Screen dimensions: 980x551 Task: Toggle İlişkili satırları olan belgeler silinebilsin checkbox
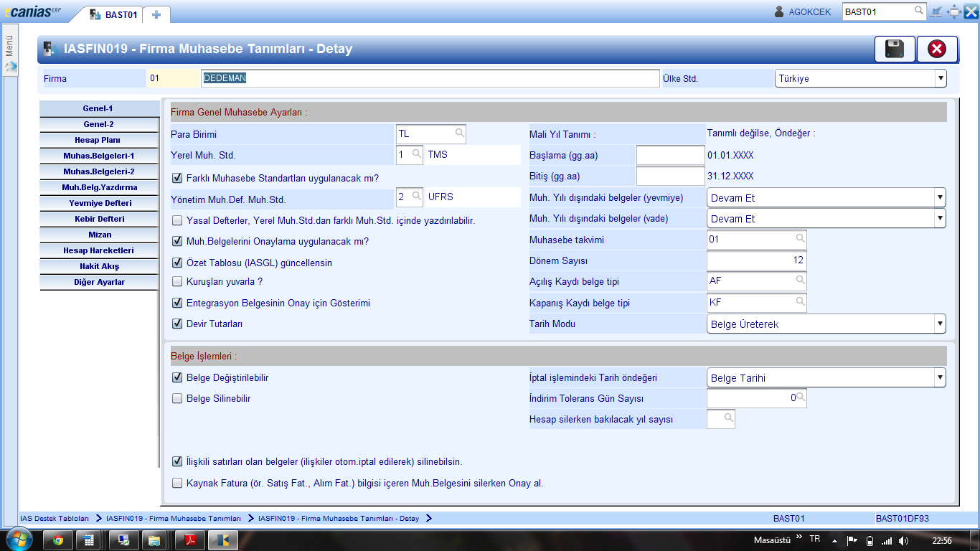coord(177,461)
